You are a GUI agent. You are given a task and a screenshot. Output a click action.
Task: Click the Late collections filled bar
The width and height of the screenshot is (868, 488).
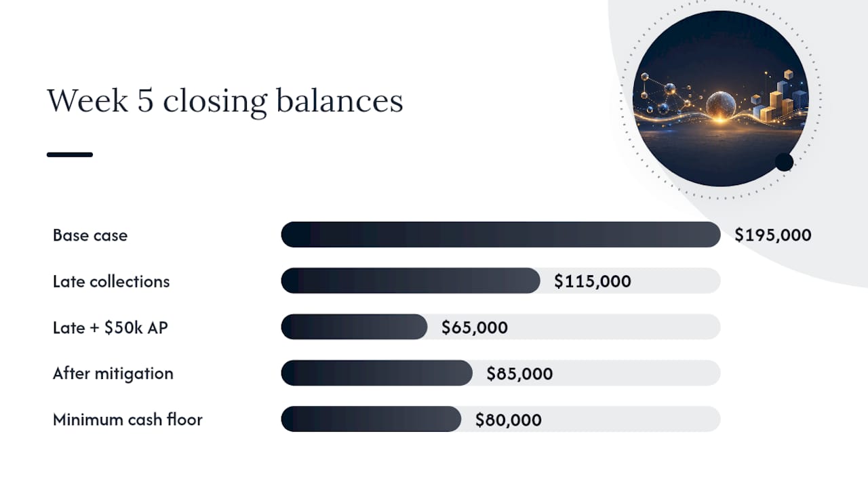click(x=410, y=281)
